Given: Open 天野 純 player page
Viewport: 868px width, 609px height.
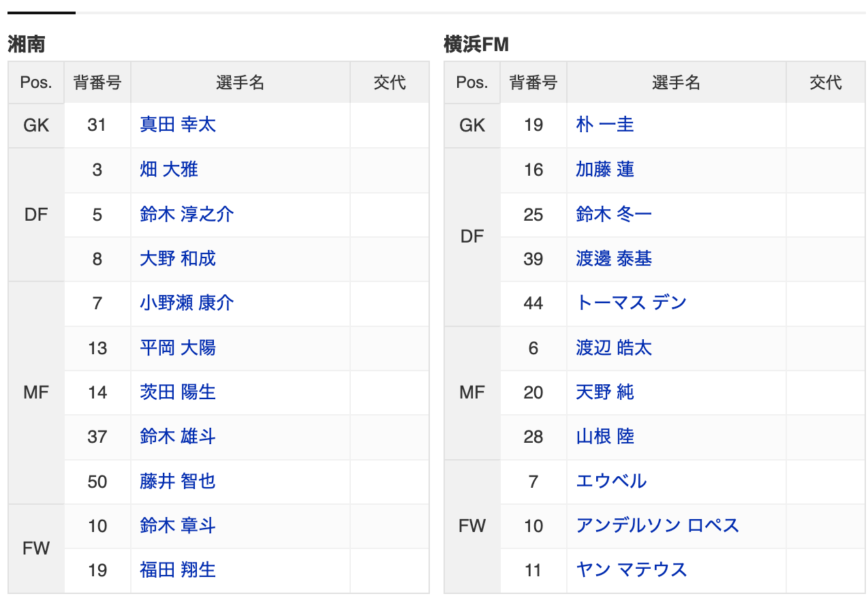Looking at the screenshot, I should click(x=605, y=392).
